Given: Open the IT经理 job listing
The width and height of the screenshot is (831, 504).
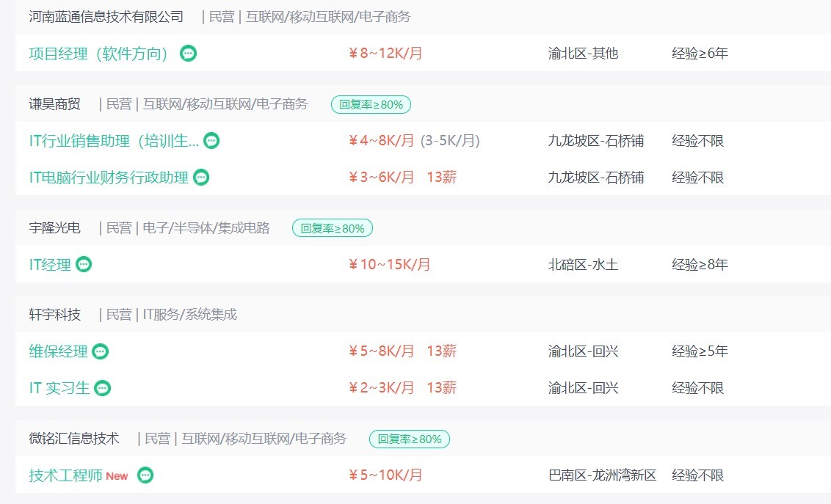Looking at the screenshot, I should pos(50,265).
